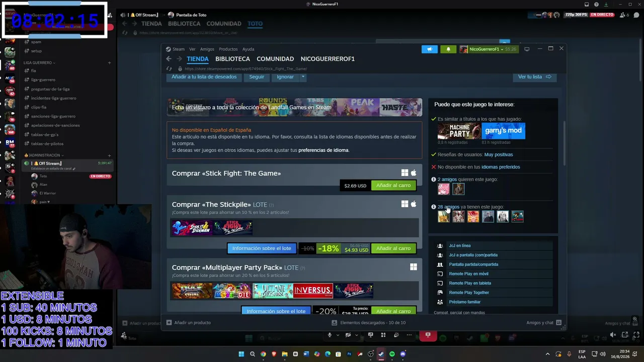Viewport: 644px width, 362px height.
Task: Open Discord help icon in title bar
Action: pos(596,5)
